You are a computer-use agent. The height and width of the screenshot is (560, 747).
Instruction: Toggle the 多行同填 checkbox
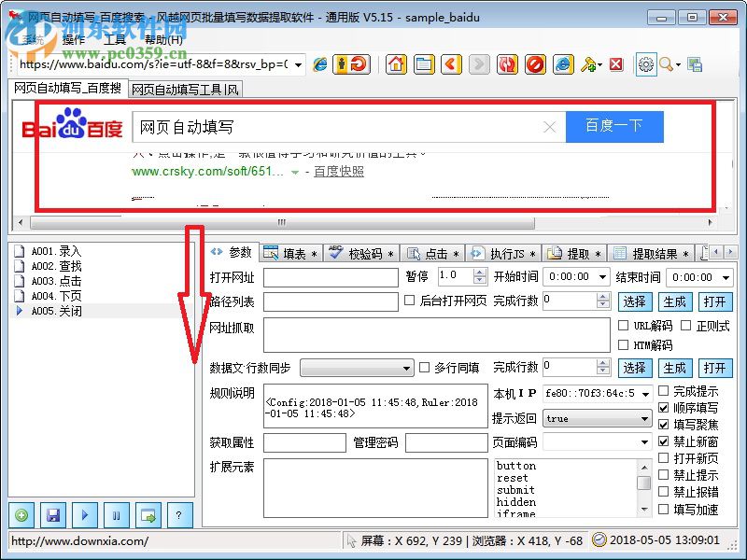422,367
